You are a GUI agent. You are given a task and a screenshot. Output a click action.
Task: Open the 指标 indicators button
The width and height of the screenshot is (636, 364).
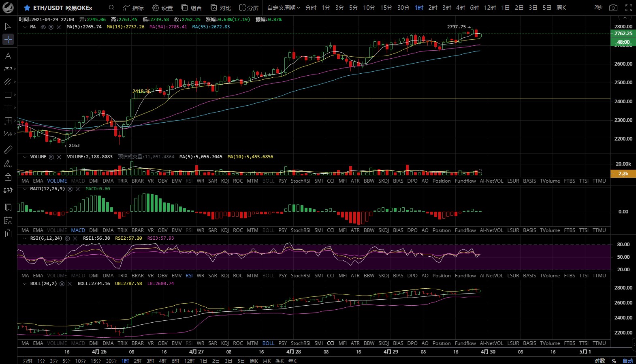point(133,8)
